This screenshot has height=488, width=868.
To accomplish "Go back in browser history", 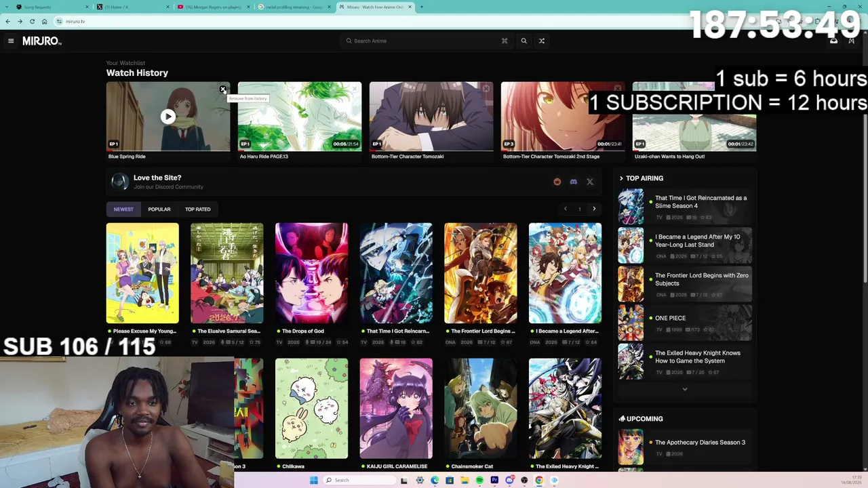I will (7, 21).
